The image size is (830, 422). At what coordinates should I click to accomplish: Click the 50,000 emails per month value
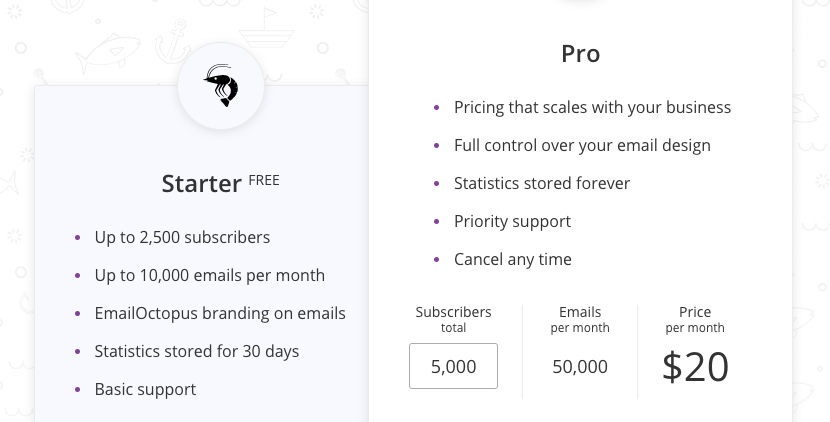pyautogui.click(x=580, y=367)
